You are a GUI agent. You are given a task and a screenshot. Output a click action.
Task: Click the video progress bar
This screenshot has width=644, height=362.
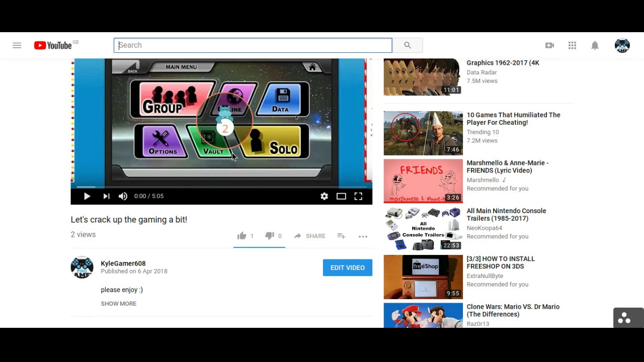coord(221,187)
